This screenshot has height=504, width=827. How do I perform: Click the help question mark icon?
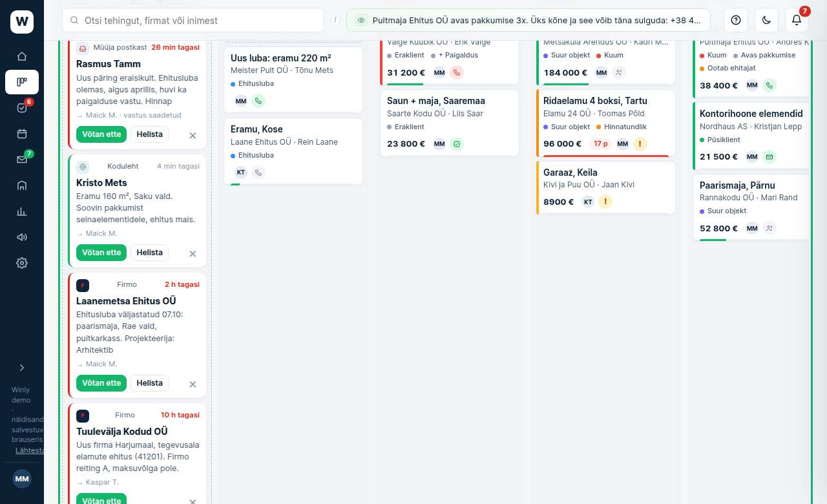[x=735, y=20]
